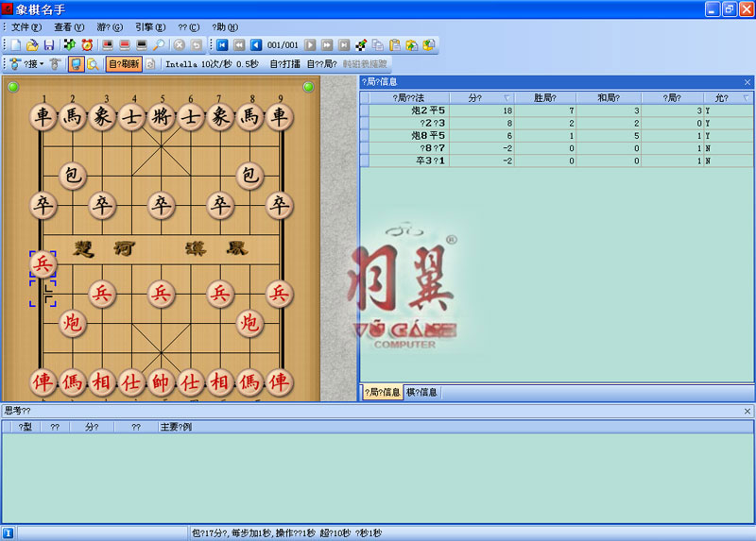
Task: Click the yellow boxes export icon
Action: [x=429, y=45]
